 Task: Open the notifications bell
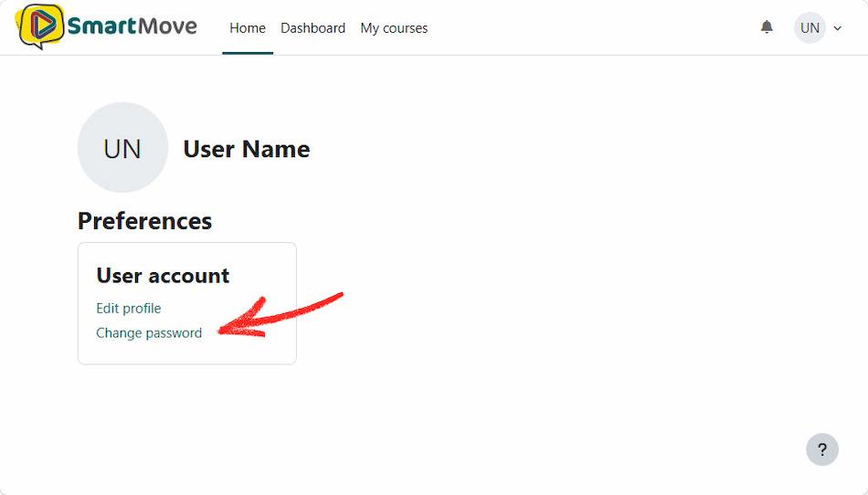pos(767,27)
